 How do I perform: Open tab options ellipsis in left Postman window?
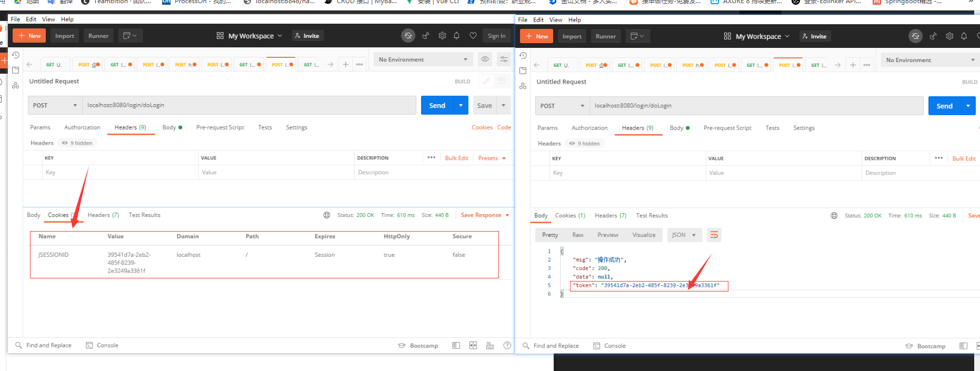[359, 64]
